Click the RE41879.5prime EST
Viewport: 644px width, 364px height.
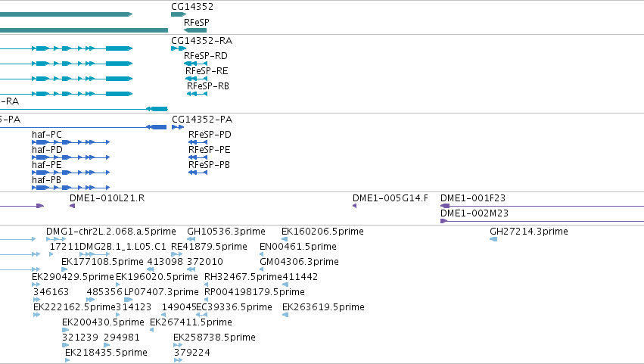pyautogui.click(x=176, y=254)
